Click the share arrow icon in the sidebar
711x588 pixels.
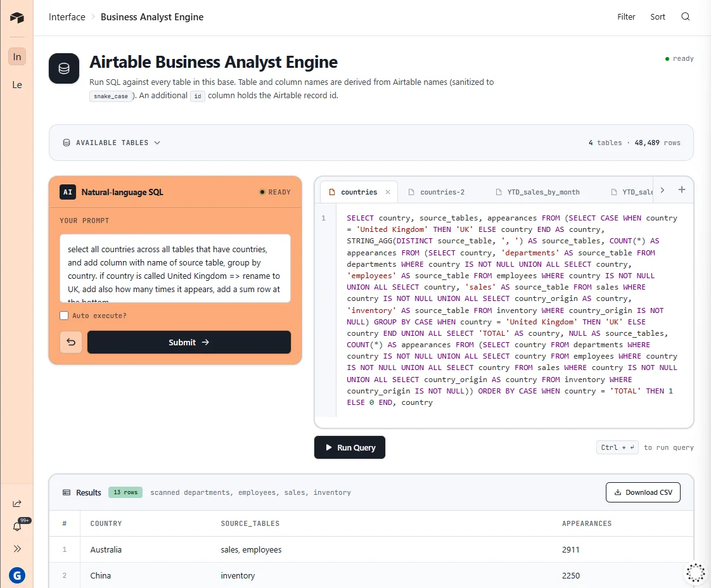click(x=16, y=503)
